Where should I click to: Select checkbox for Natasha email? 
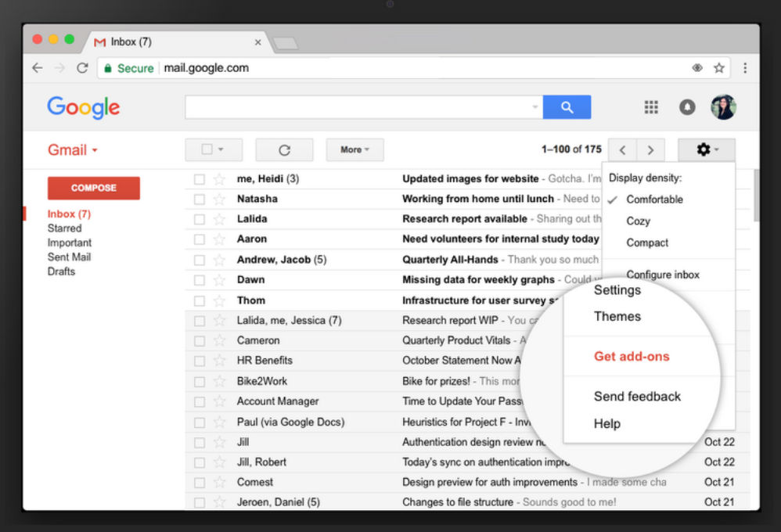200,199
